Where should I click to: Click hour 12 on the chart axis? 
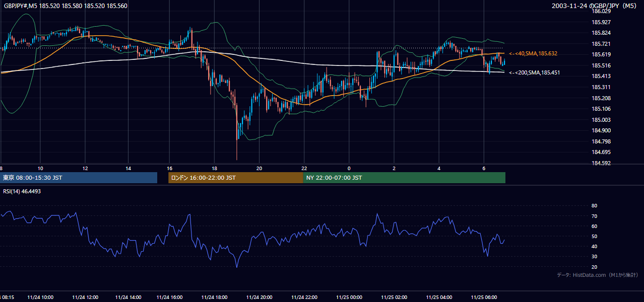click(85, 168)
